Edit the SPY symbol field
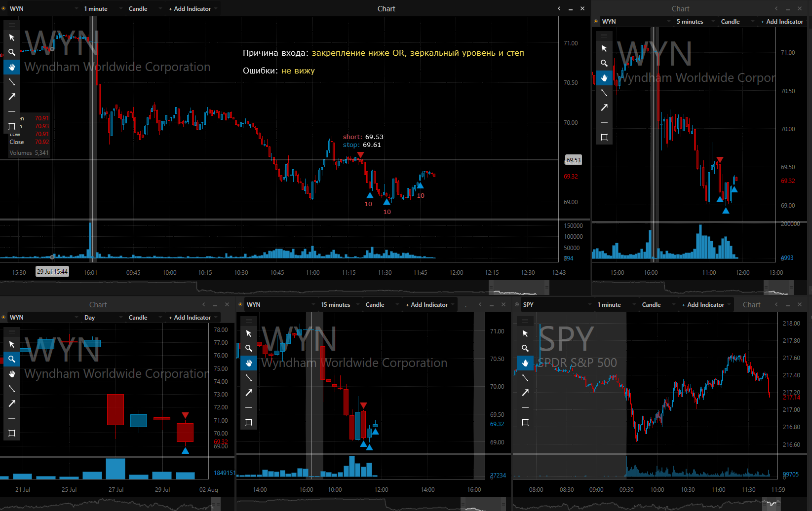This screenshot has height=511, width=812. (x=557, y=305)
